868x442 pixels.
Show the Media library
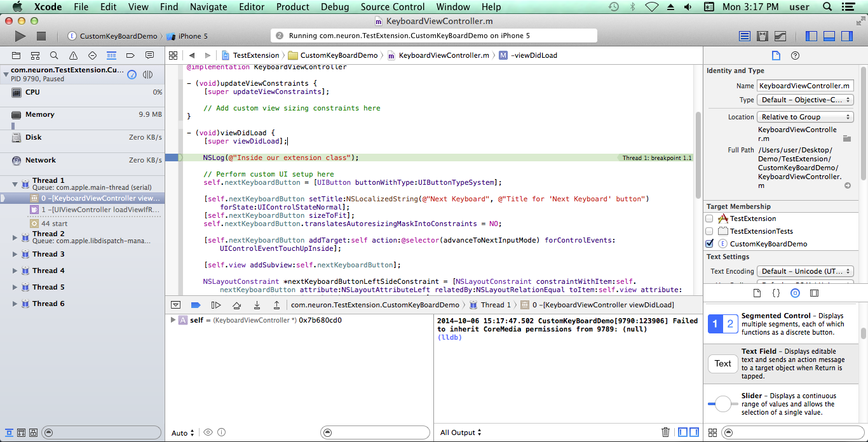tap(814, 293)
